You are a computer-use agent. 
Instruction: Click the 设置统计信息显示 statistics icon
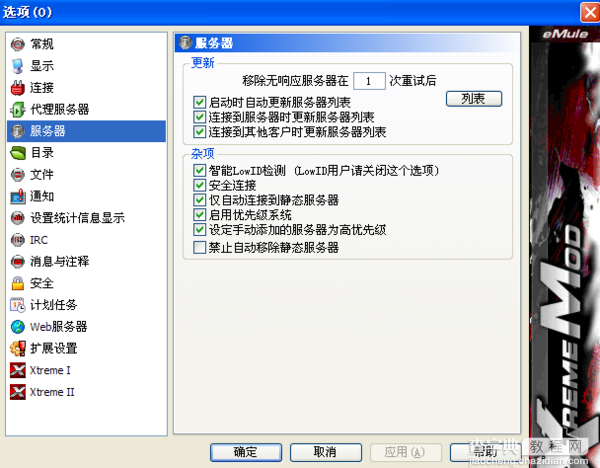pyautogui.click(x=18, y=218)
